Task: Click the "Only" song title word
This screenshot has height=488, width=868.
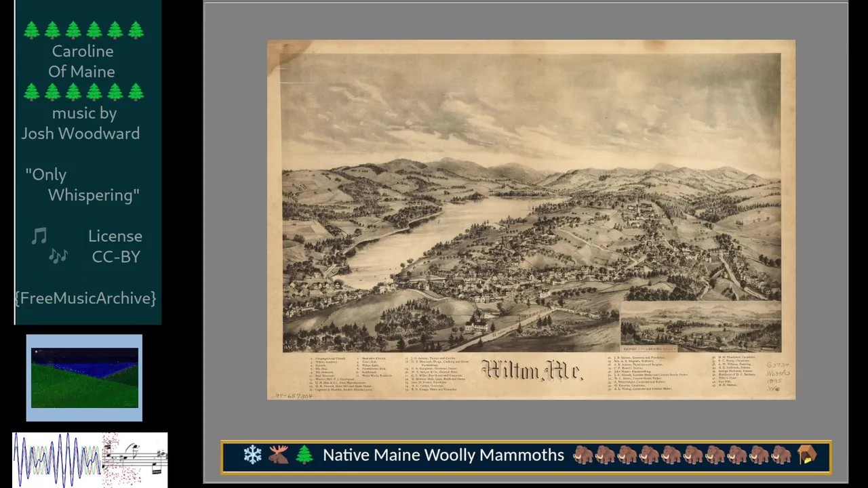Action: pyautogui.click(x=46, y=175)
